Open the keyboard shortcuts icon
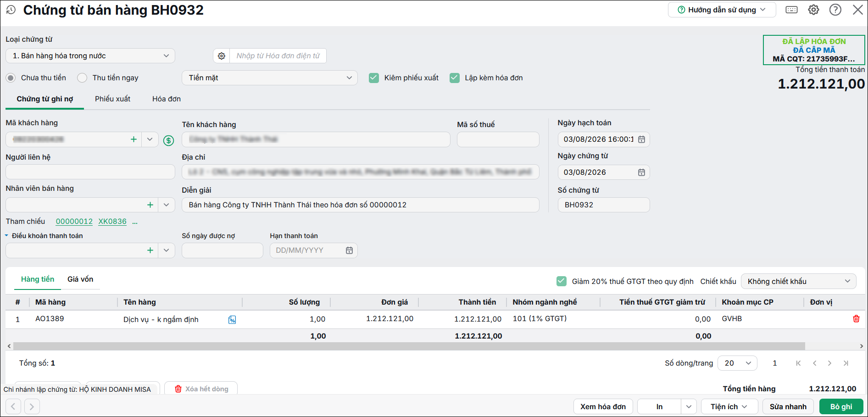868x417 pixels. [x=791, y=10]
